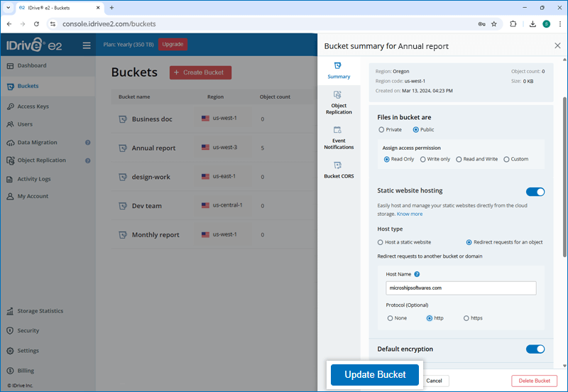Screen dimensions: 568x392
Task: Click the Summary tab icon
Action: pyautogui.click(x=338, y=66)
